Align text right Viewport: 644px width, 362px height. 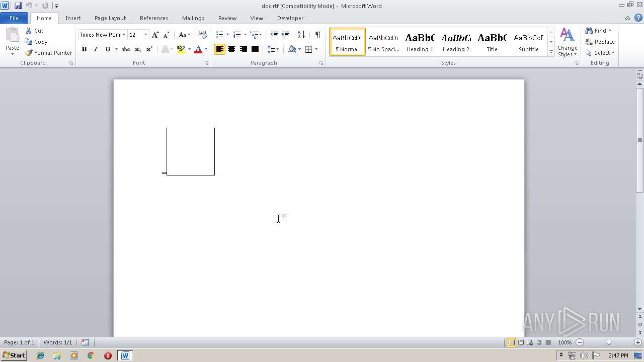click(244, 49)
